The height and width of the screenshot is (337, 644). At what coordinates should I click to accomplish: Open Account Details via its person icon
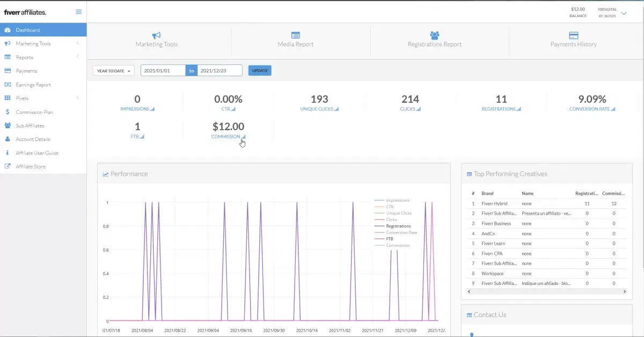(x=8, y=140)
